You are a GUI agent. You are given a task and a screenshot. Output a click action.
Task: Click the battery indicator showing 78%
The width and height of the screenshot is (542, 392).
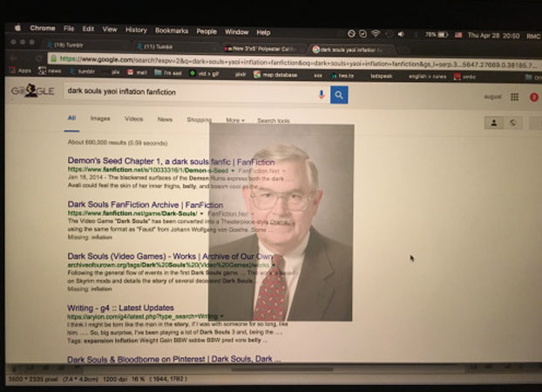437,35
